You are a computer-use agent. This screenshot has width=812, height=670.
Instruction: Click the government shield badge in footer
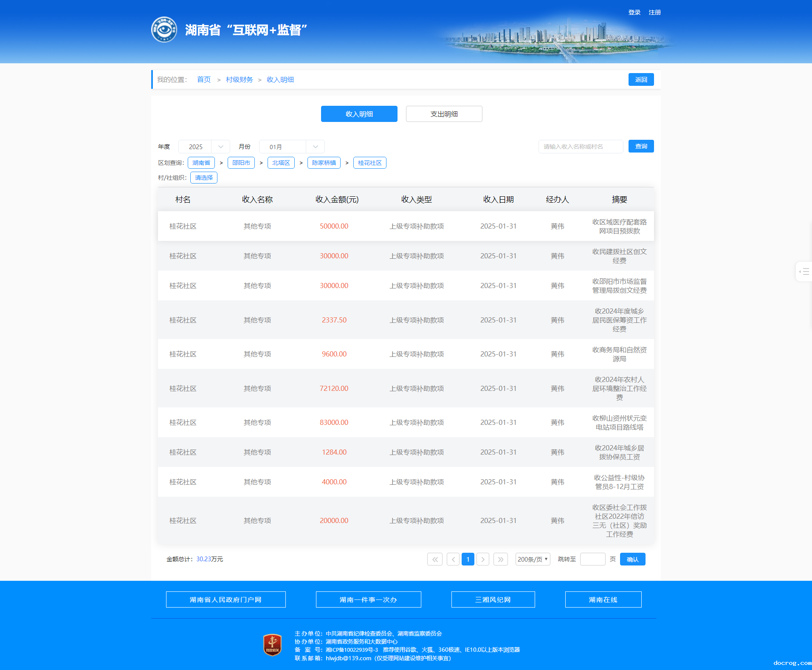pos(272,645)
